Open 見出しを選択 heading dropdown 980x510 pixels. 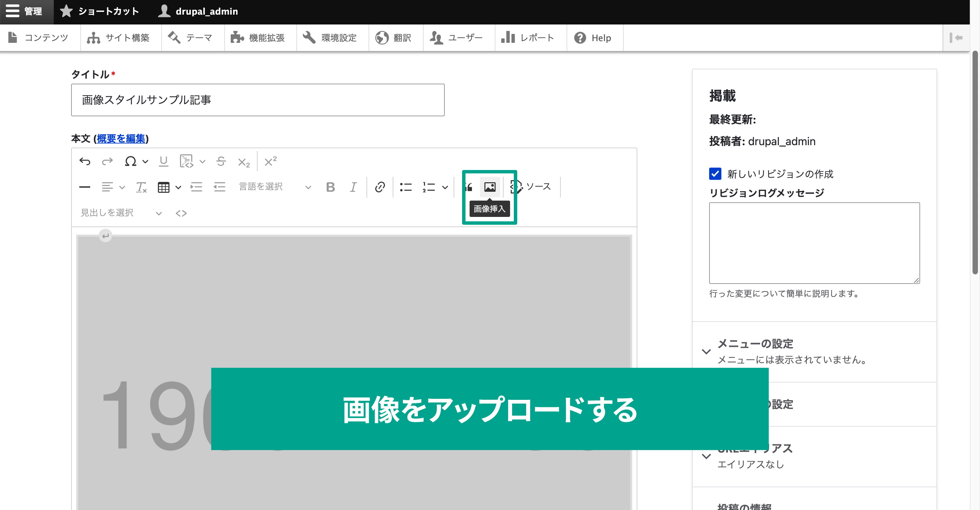click(121, 213)
